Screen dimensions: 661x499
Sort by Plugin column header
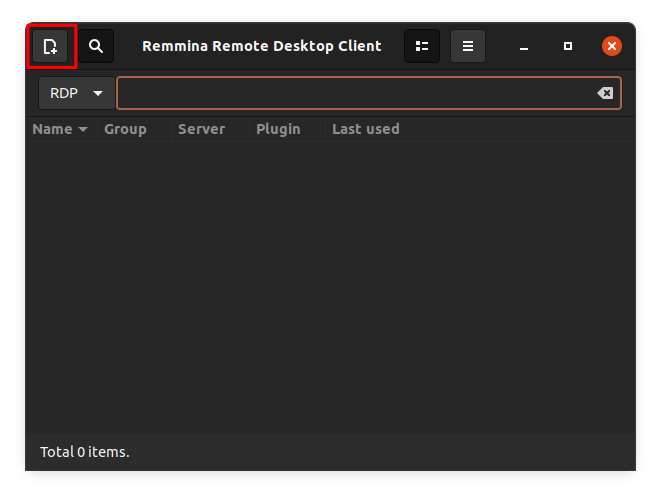tap(287, 129)
